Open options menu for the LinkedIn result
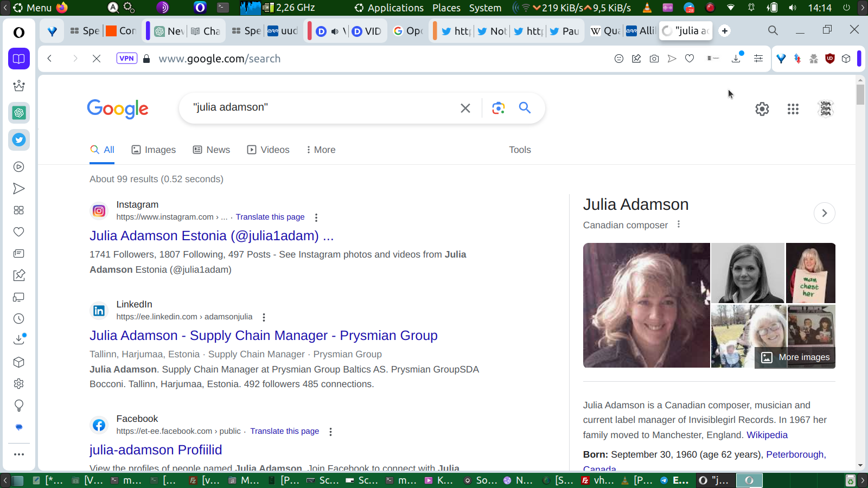Screen dimensions: 868x488 pos(264,317)
